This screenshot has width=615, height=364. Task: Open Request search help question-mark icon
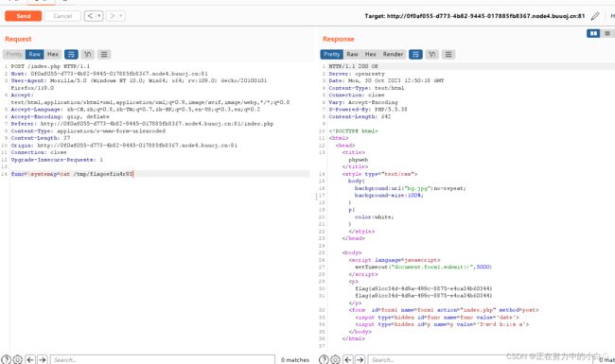[x=7, y=359]
